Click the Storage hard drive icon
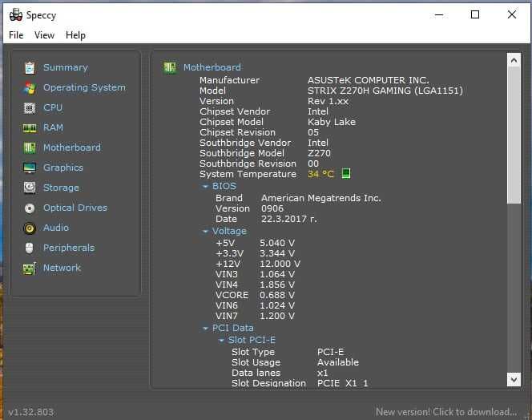532x420 pixels. click(30, 188)
